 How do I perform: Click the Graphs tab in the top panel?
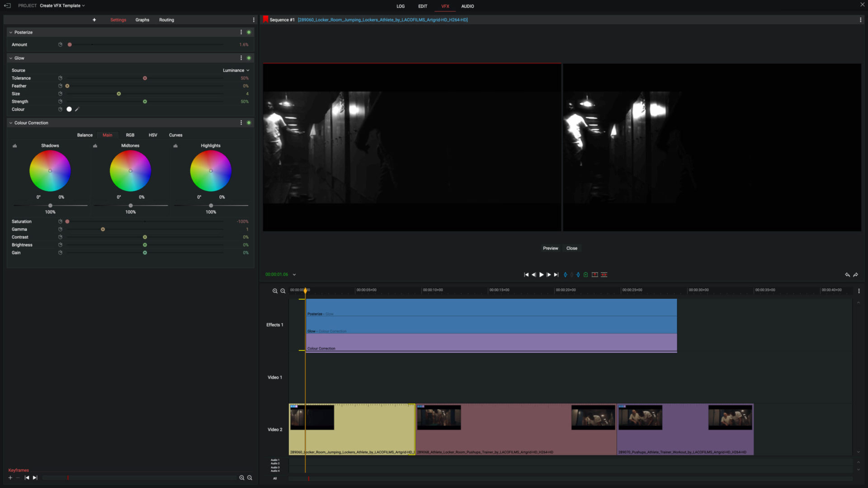[142, 20]
